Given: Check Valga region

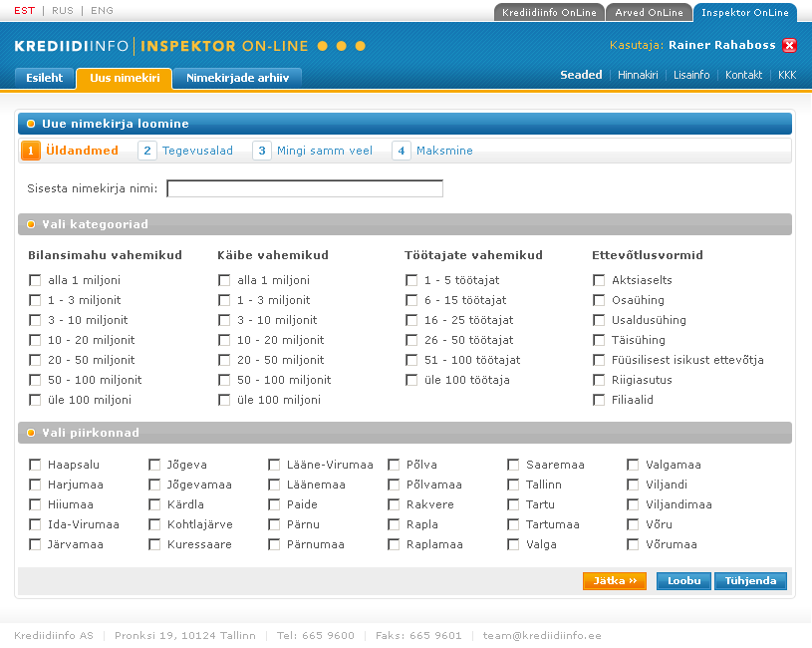Looking at the screenshot, I should (513, 544).
